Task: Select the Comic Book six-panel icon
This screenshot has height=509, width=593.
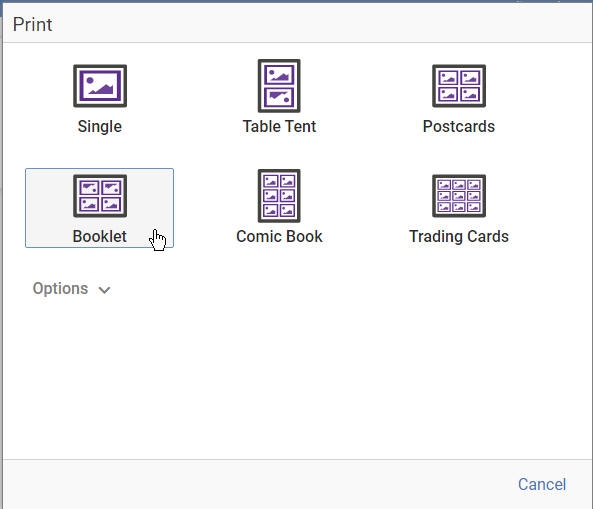Action: point(279,196)
